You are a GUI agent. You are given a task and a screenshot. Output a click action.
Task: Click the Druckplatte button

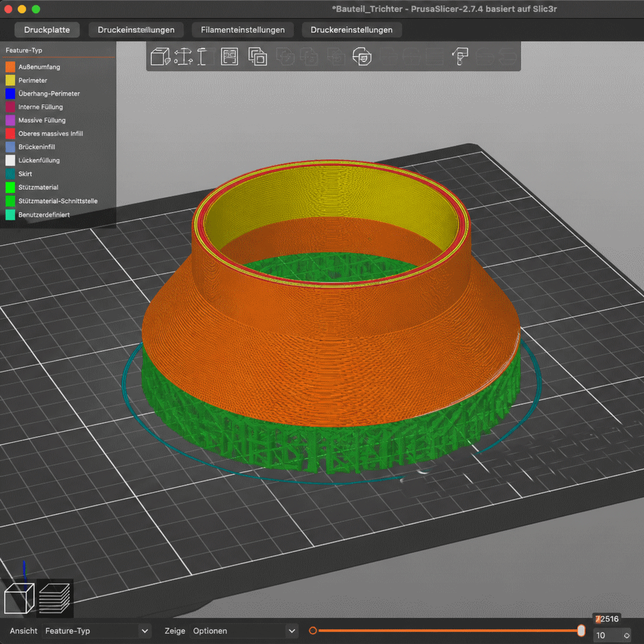pyautogui.click(x=47, y=30)
